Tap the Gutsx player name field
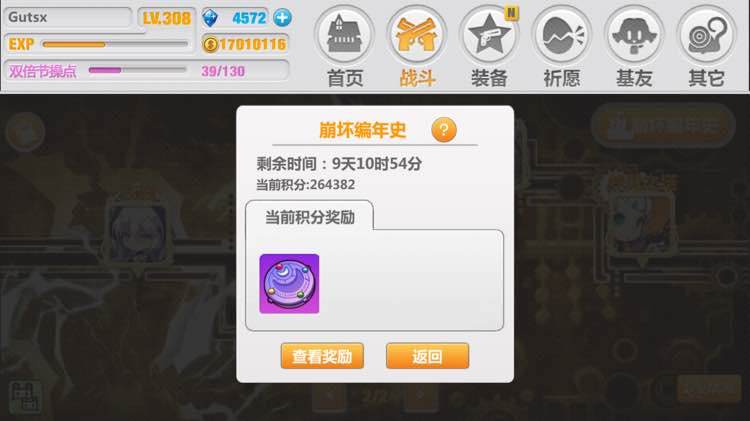This screenshot has width=750, height=421. click(x=68, y=18)
